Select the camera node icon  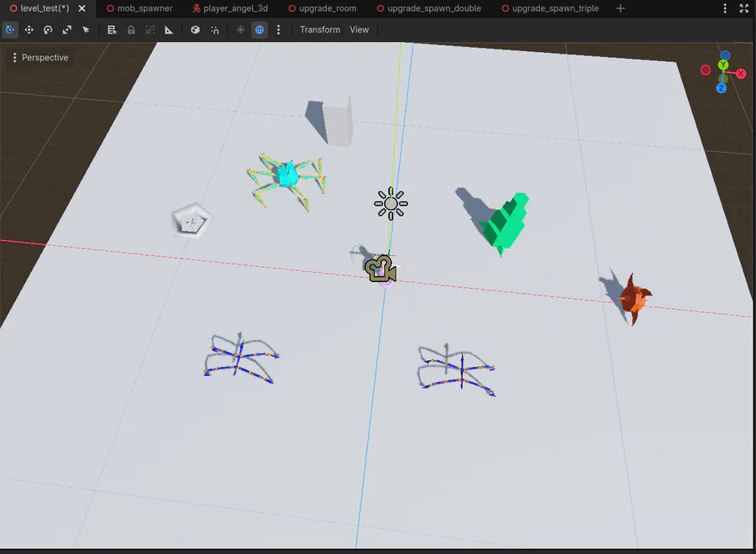[x=381, y=269]
